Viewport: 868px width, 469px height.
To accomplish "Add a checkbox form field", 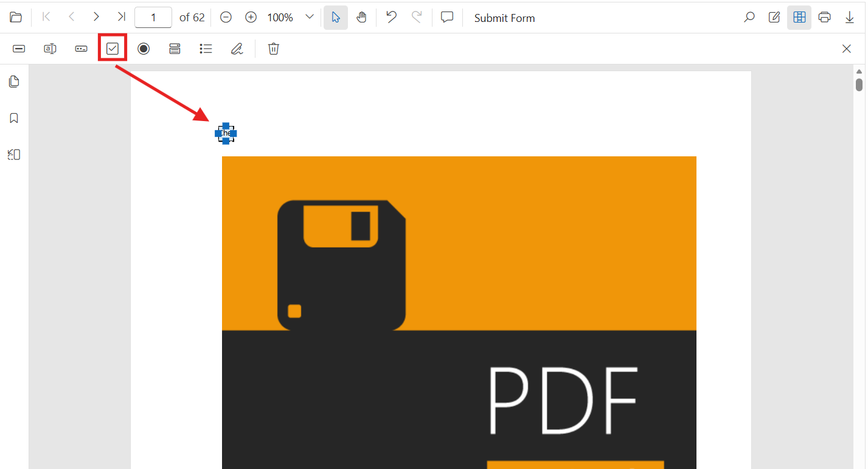I will [x=113, y=49].
